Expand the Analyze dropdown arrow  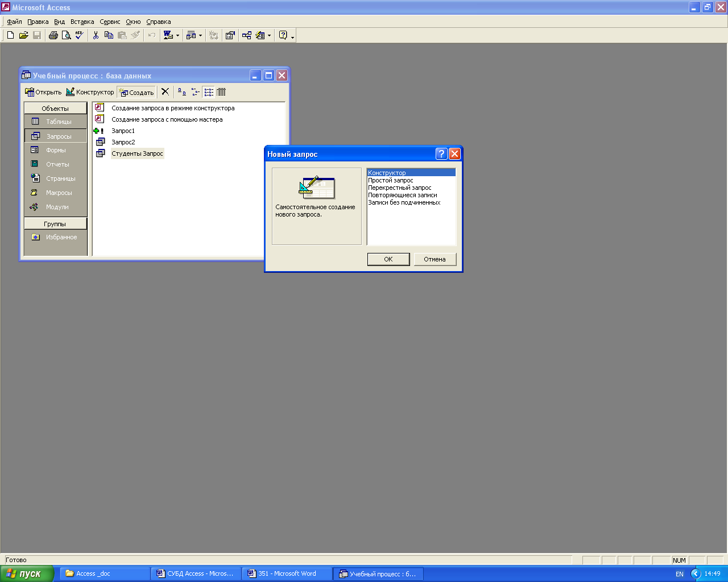(x=200, y=35)
